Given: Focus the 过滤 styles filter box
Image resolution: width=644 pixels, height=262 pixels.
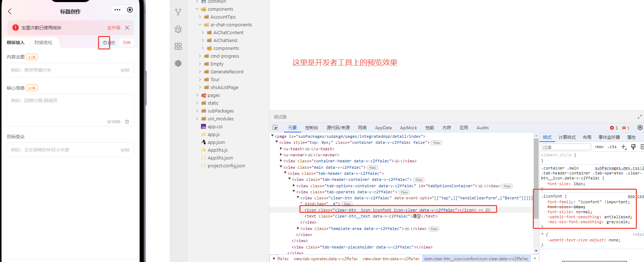Looking at the screenshot, I should [566, 147].
